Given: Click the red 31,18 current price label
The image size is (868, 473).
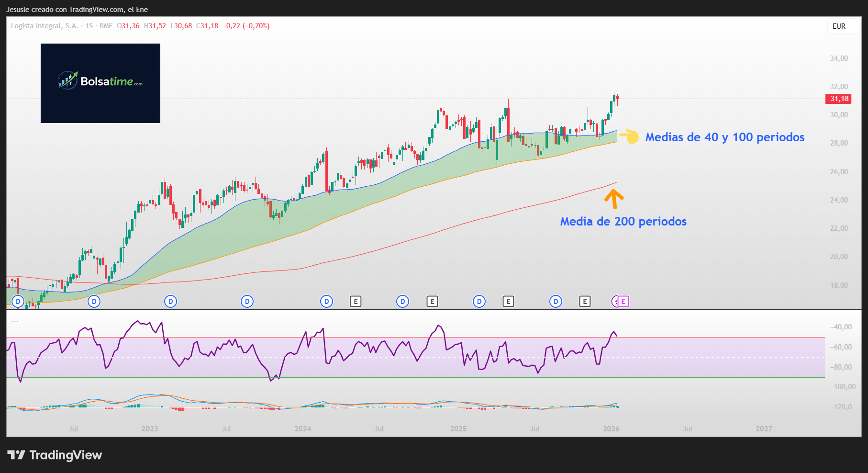Looking at the screenshot, I should pos(839,99).
